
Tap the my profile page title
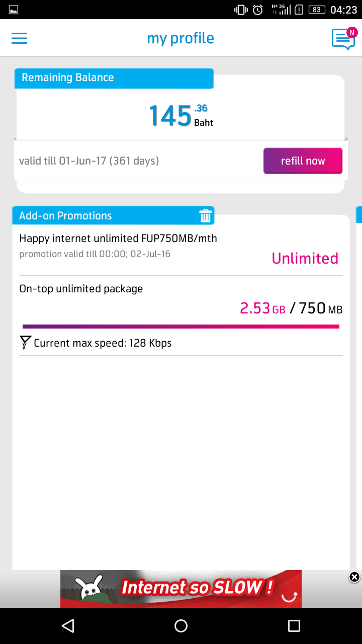pos(180,38)
